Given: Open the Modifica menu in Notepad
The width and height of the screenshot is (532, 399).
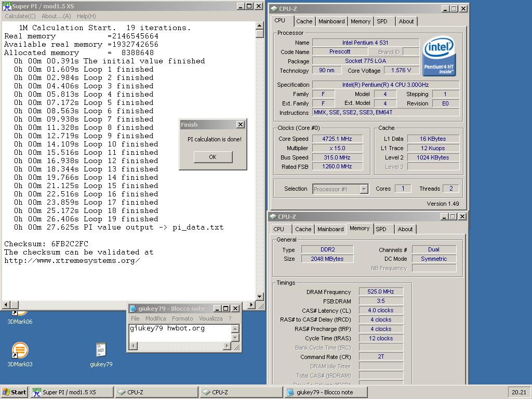Looking at the screenshot, I should 155,318.
